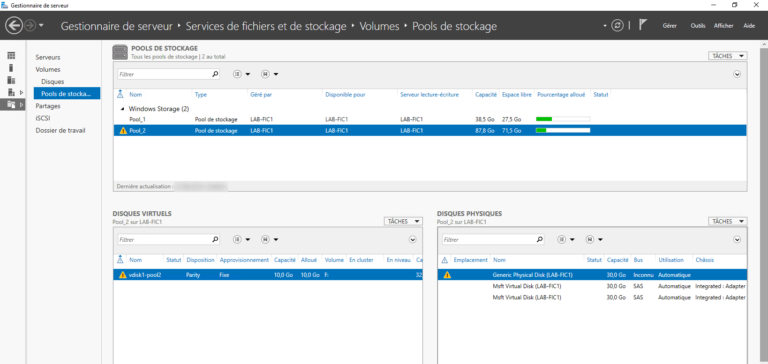Image resolution: width=768 pixels, height=364 pixels.
Task: Select the Generic Physical Disk (LAB-FIC1) name
Action: tap(533, 275)
